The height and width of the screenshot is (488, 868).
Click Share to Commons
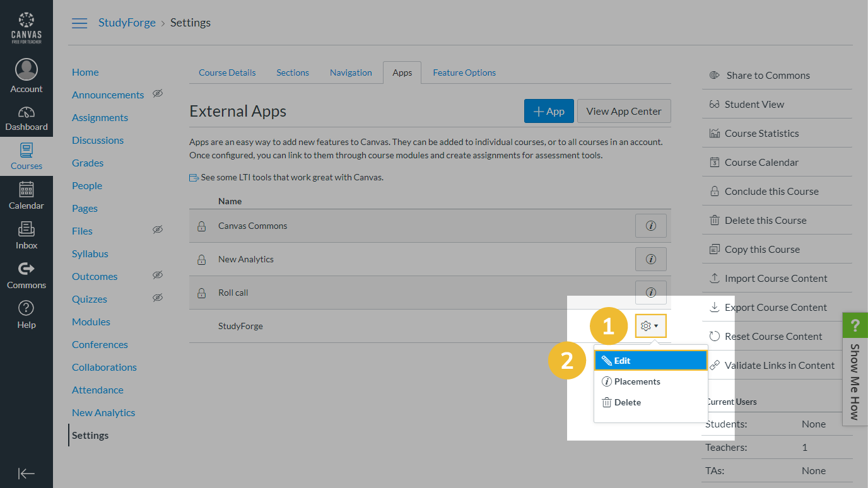click(x=759, y=75)
